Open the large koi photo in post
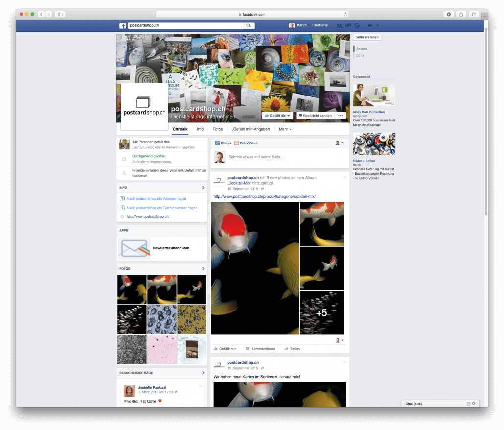This screenshot has width=504, height=430. (x=255, y=268)
